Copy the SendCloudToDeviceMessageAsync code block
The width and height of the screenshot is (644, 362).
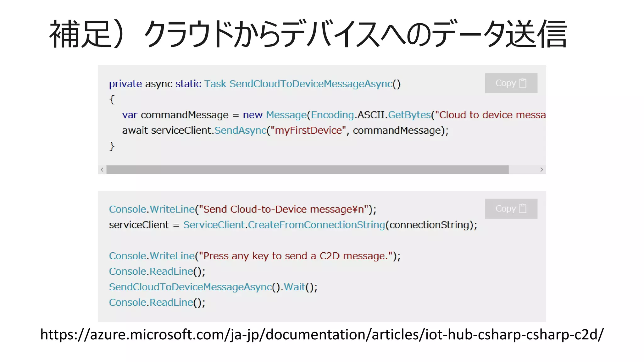[x=511, y=83]
